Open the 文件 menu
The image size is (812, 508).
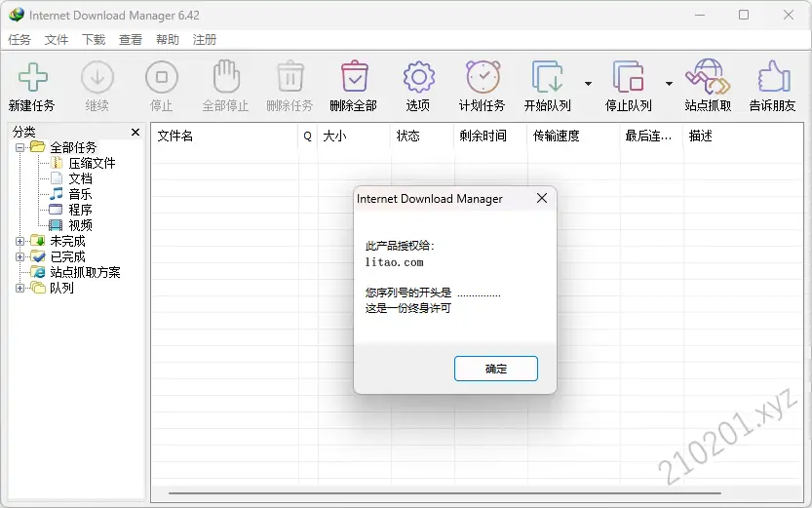pyautogui.click(x=57, y=40)
